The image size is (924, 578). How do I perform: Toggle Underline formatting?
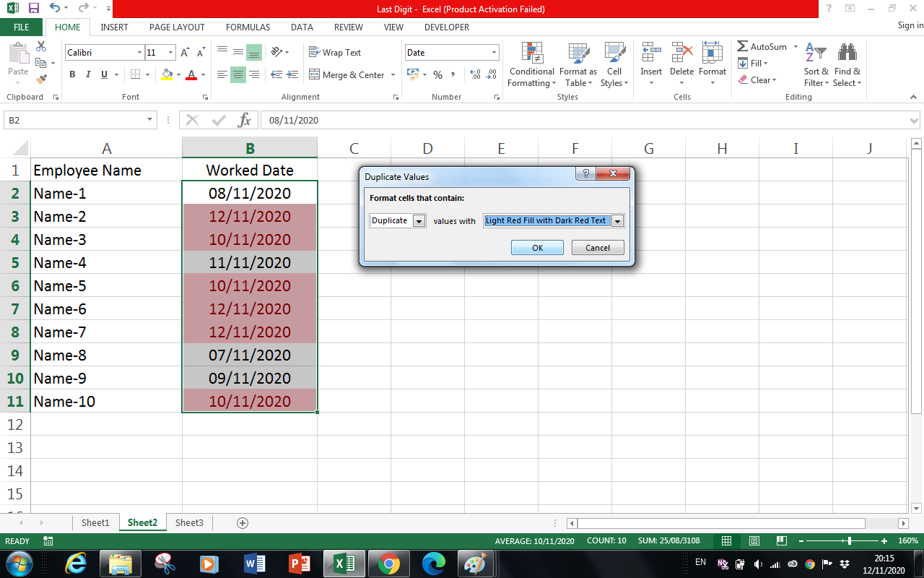click(105, 74)
